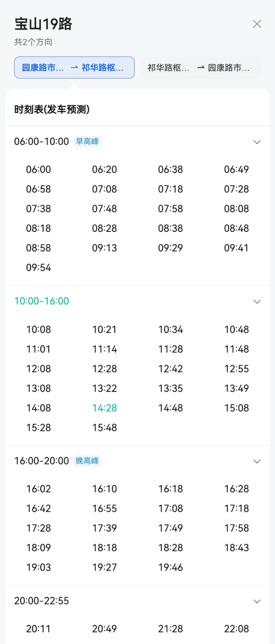The height and width of the screenshot is (644, 275).
Task: Tap the 共2个方向 subtitle
Action: (33, 42)
